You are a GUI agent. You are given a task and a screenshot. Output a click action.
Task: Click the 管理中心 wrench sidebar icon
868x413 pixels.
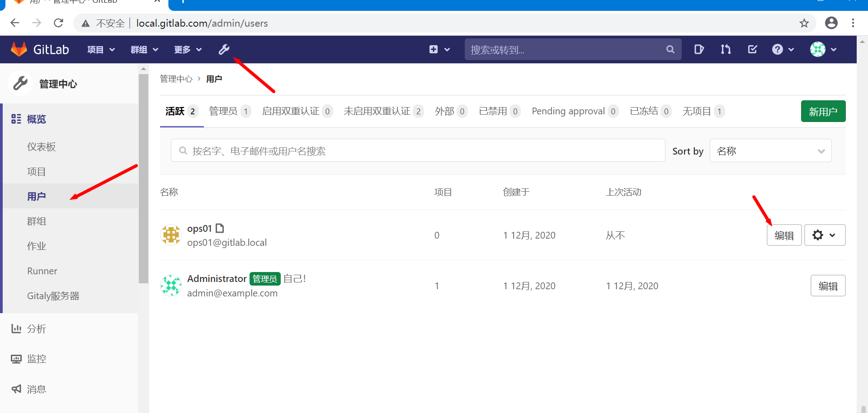(x=20, y=84)
